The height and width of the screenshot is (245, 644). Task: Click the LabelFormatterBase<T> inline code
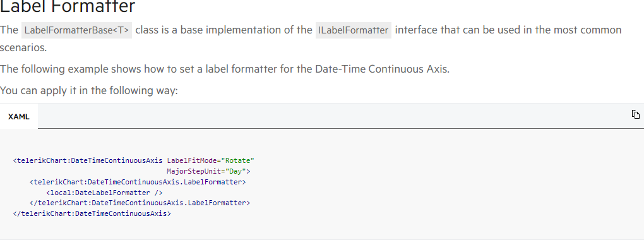pos(77,30)
